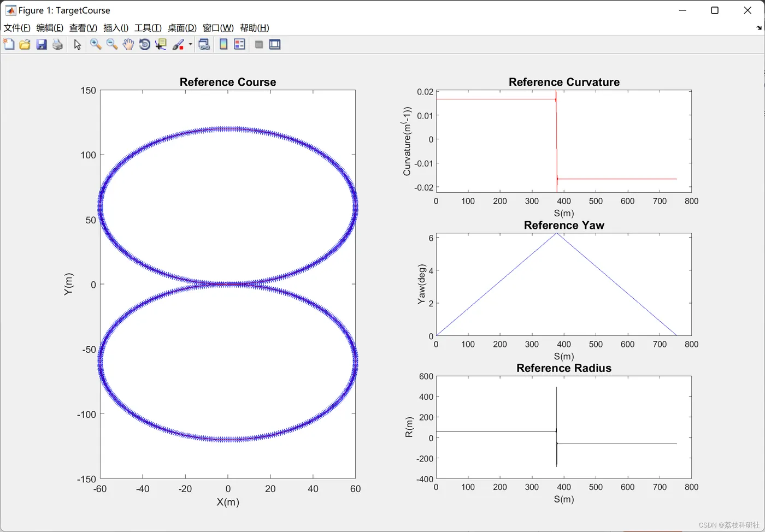Viewport: 765px width, 532px height.
Task: Print the figure with the printer icon
Action: [57, 44]
